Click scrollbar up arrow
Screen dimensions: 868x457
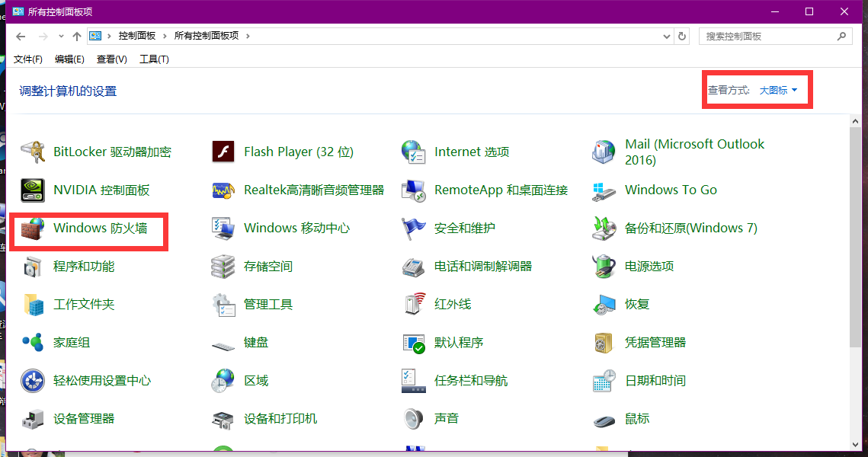click(x=855, y=121)
